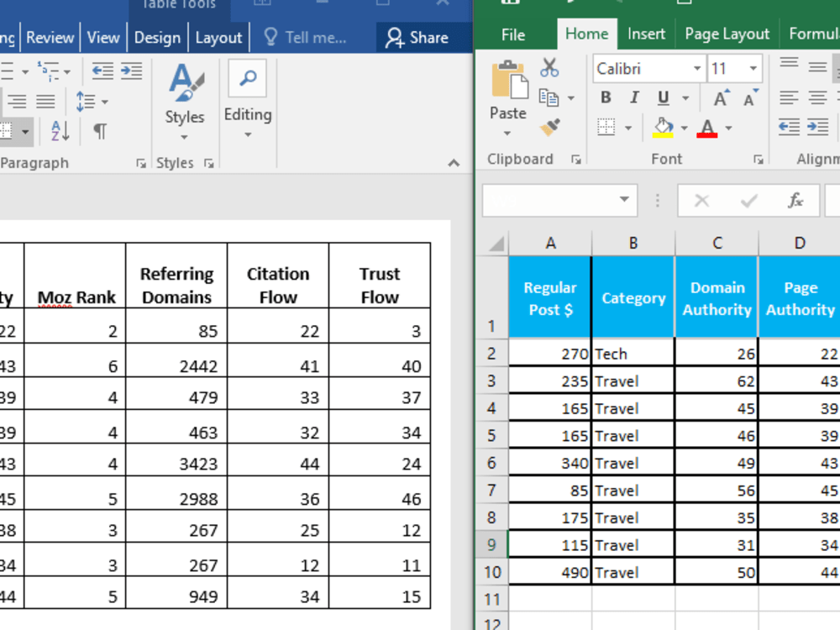Click Sort A-Z icon in Word
Image resolution: width=840 pixels, height=630 pixels.
coord(60,131)
